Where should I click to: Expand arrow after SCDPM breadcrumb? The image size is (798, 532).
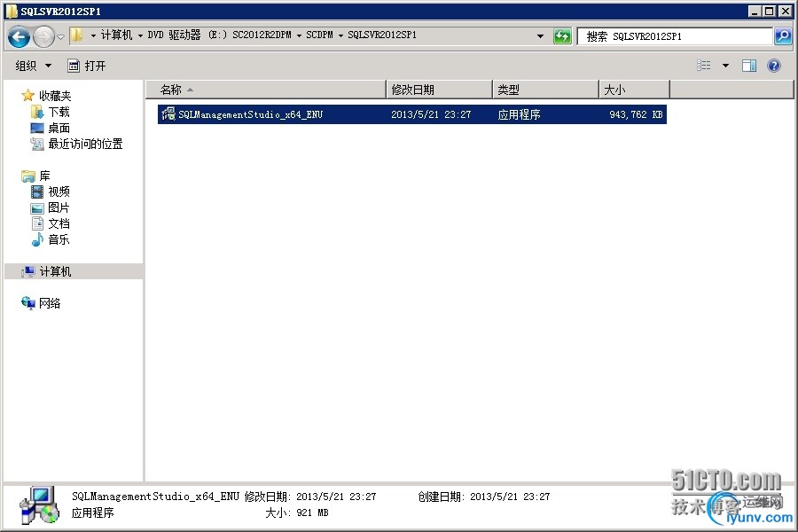click(340, 35)
